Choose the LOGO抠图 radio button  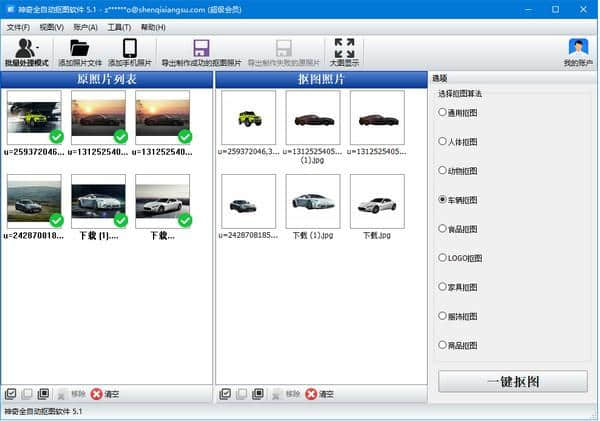(443, 258)
